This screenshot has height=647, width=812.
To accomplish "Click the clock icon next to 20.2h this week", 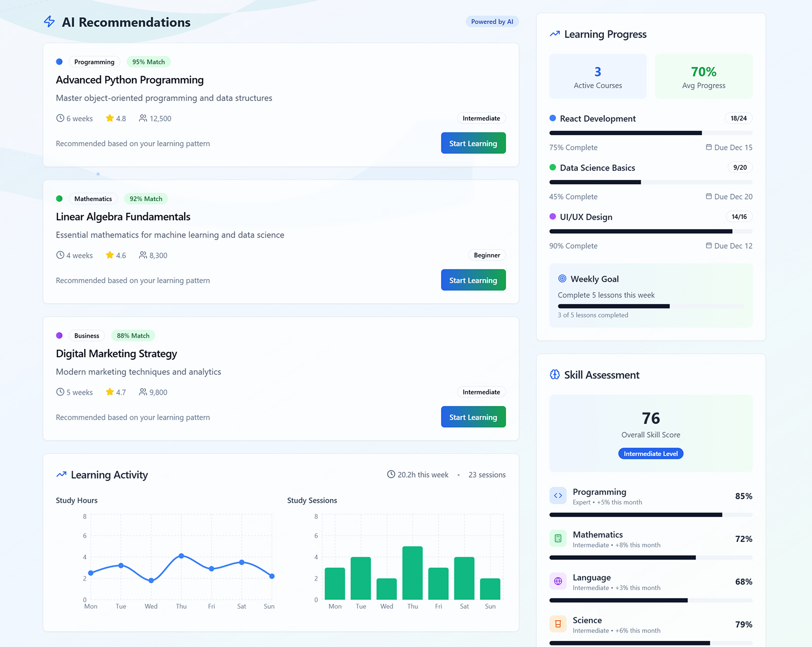I will pyautogui.click(x=391, y=474).
